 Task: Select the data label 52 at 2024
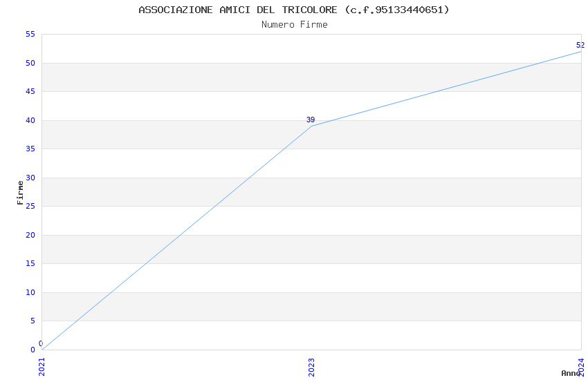[580, 46]
